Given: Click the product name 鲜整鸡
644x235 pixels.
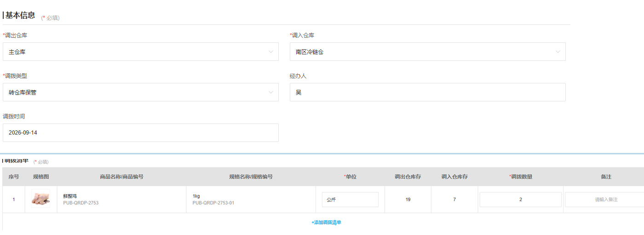Looking at the screenshot, I should click(x=70, y=196).
